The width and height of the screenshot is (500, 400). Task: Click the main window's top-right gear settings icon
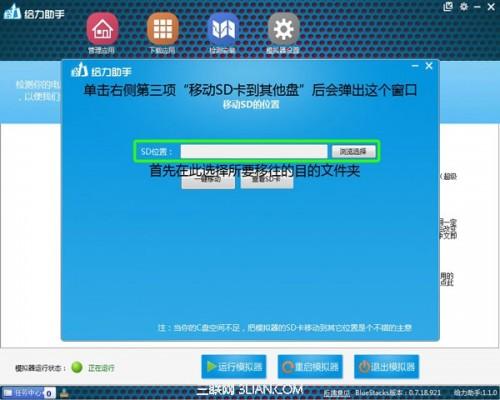click(x=464, y=6)
